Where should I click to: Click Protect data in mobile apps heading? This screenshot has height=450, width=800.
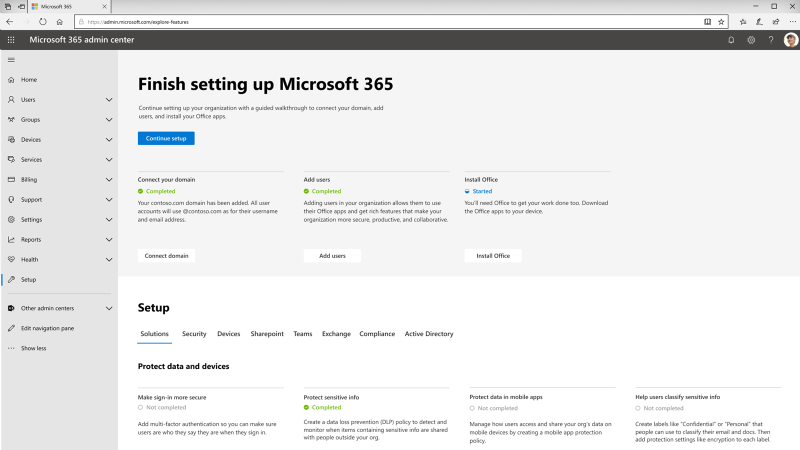(506, 397)
